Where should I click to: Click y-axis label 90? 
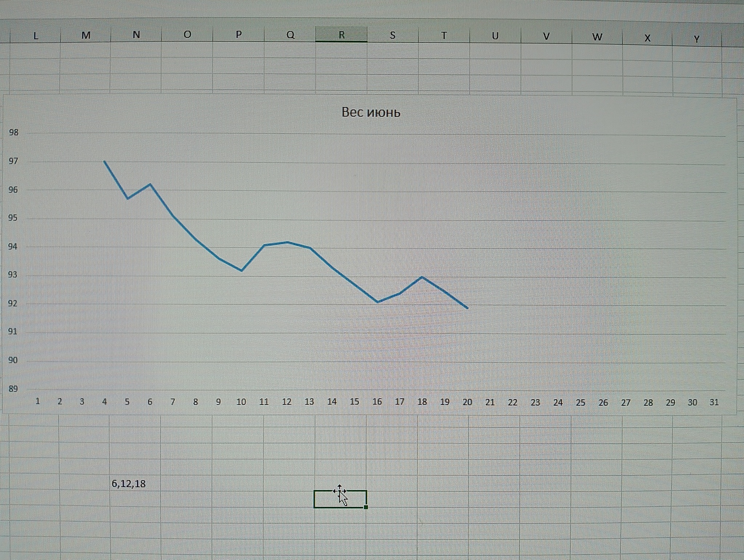tap(13, 360)
